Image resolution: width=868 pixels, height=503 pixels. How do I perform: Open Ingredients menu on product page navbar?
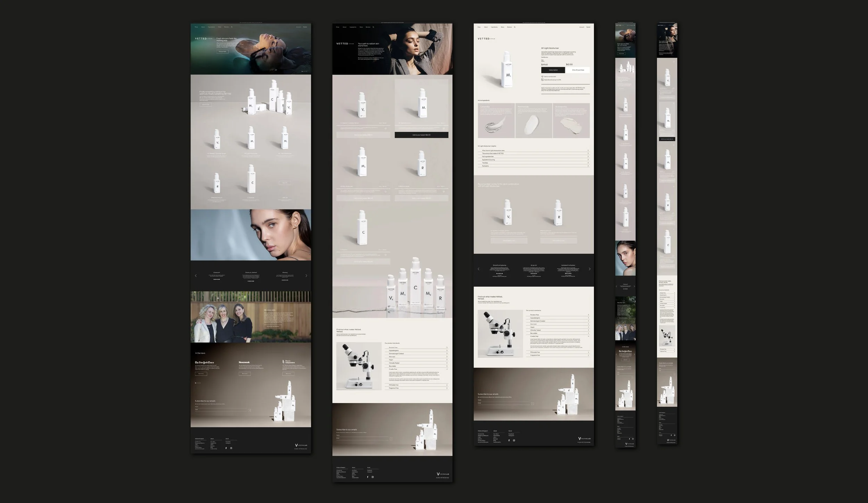pos(494,27)
